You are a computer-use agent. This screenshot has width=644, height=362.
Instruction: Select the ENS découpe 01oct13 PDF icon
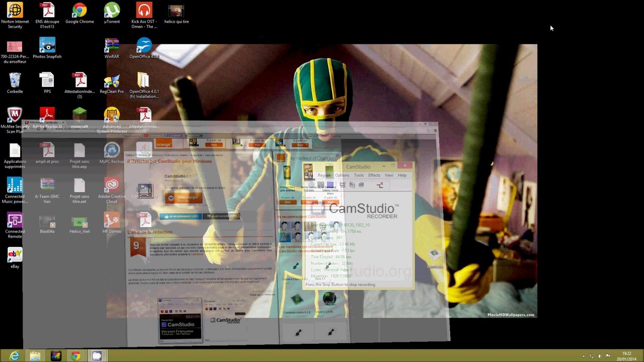coord(47,16)
